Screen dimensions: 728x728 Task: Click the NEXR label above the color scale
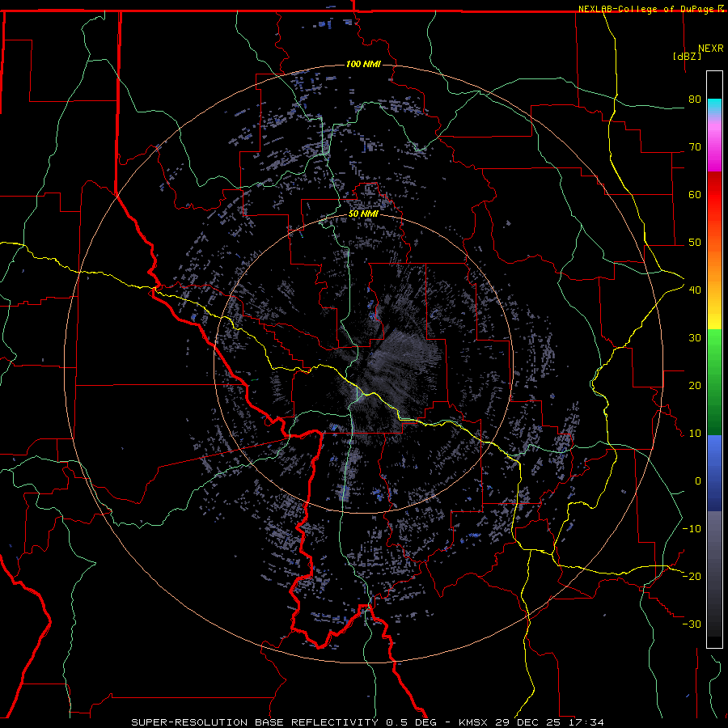(x=711, y=49)
